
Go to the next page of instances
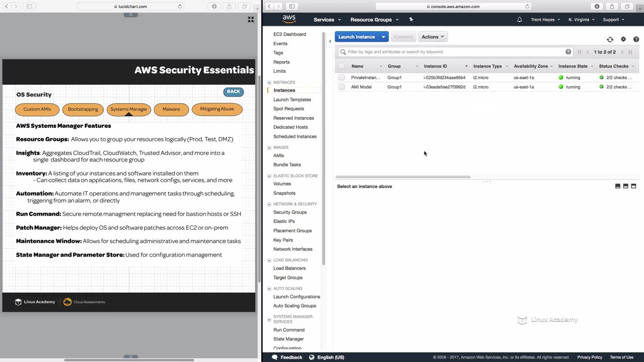click(x=622, y=52)
